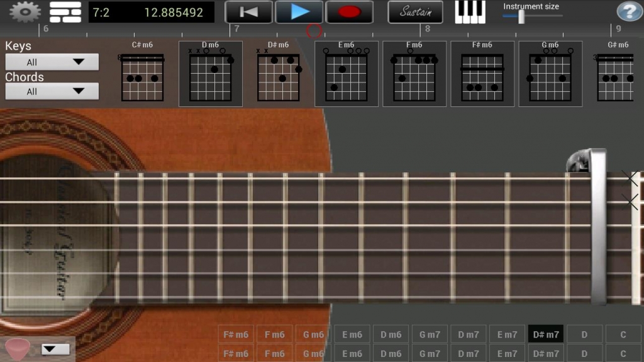This screenshot has height=362, width=644.
Task: Tap highlighted D# m7 in top chord row
Action: [546, 334]
